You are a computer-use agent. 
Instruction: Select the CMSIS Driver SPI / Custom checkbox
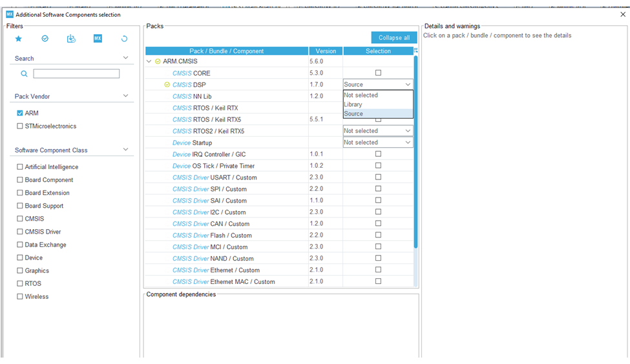pos(378,188)
